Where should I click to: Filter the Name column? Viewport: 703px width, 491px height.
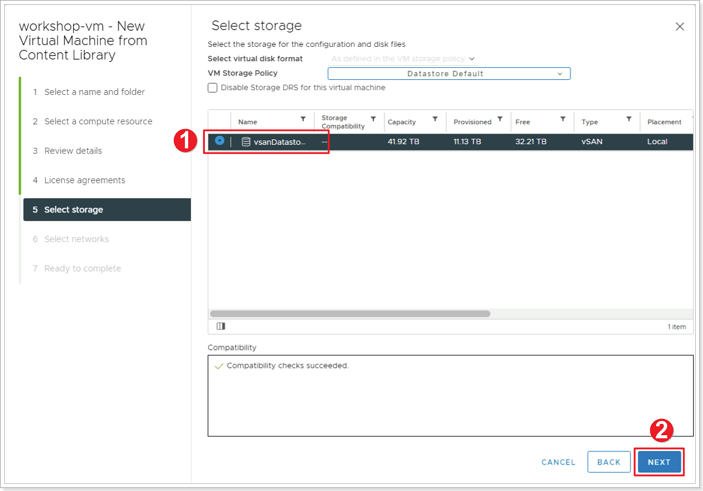click(x=303, y=119)
